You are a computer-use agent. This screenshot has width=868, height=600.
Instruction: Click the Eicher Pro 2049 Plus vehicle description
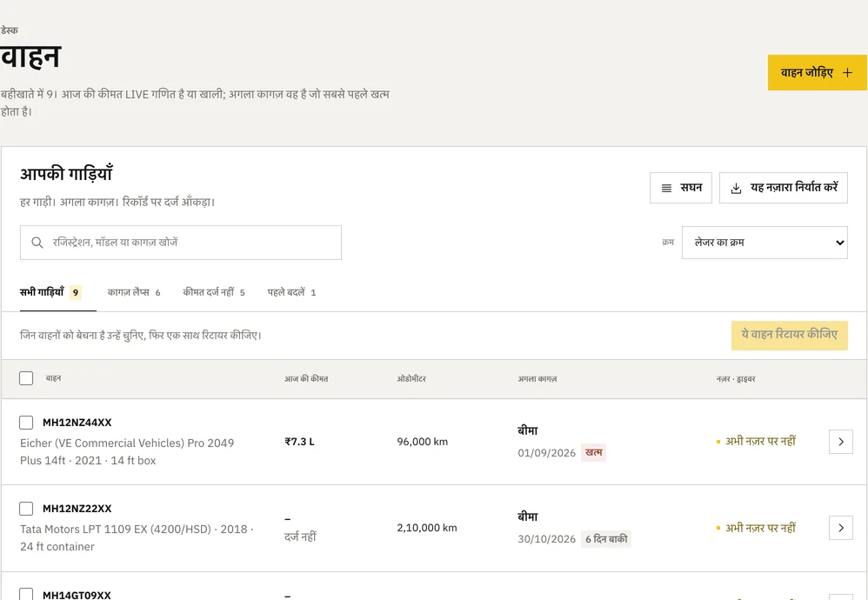click(127, 451)
